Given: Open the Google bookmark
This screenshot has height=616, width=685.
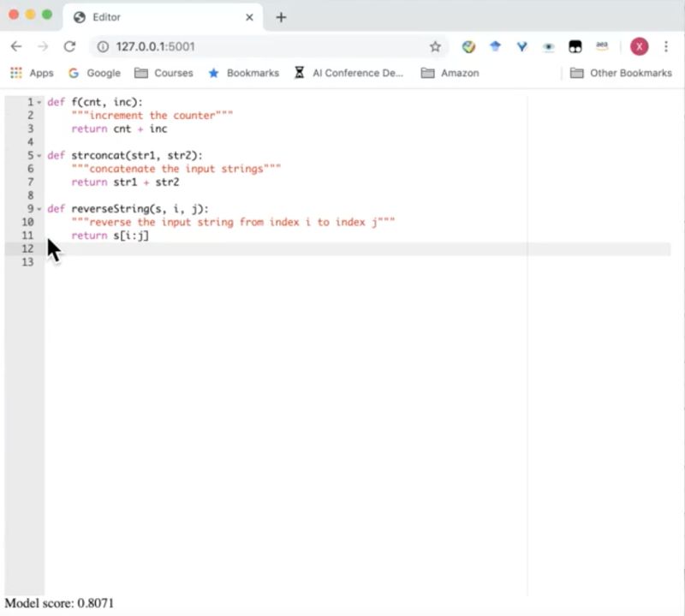Looking at the screenshot, I should 94,73.
